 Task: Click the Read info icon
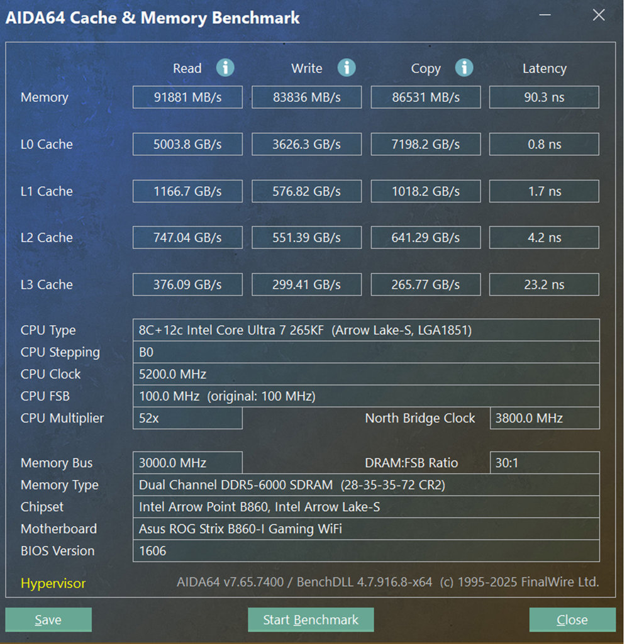point(225,68)
